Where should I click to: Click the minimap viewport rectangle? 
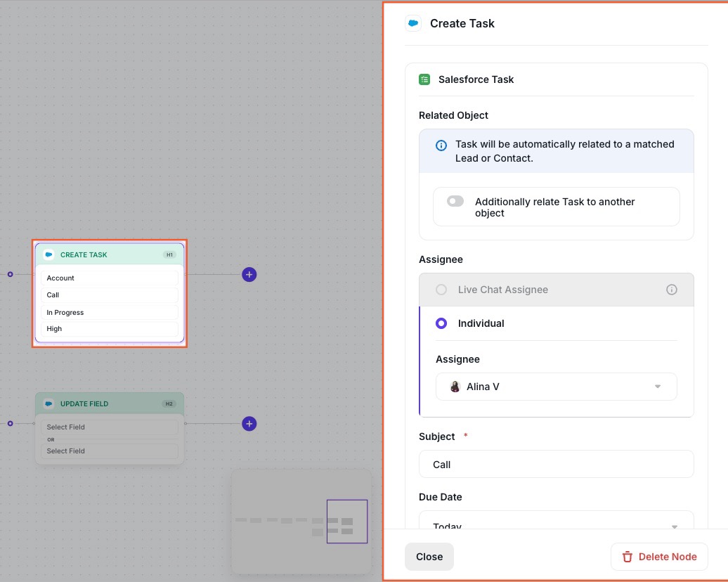click(x=346, y=522)
